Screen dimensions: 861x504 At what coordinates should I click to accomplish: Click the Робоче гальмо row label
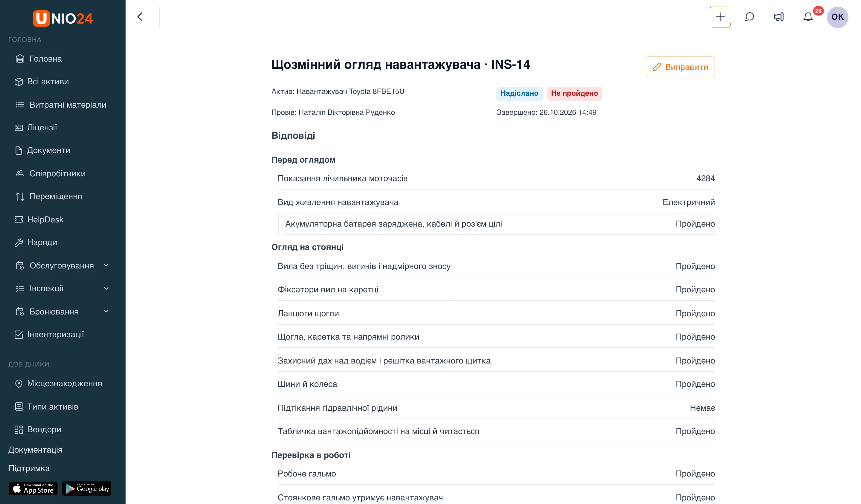(307, 474)
